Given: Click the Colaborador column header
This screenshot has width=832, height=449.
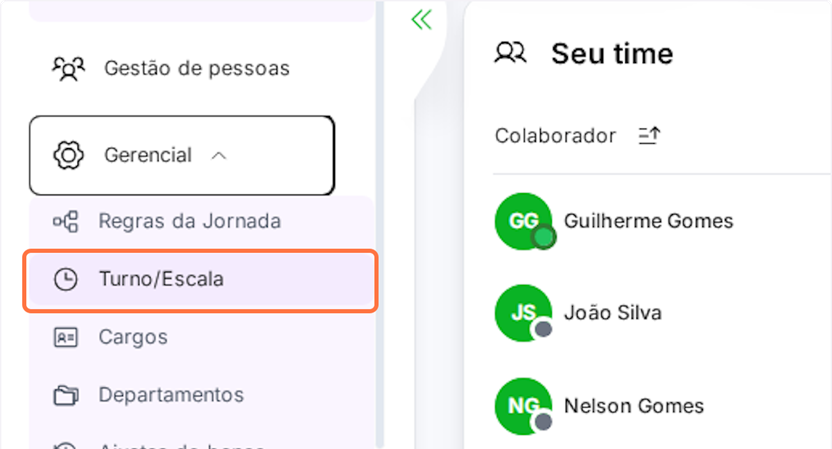Looking at the screenshot, I should tap(555, 136).
